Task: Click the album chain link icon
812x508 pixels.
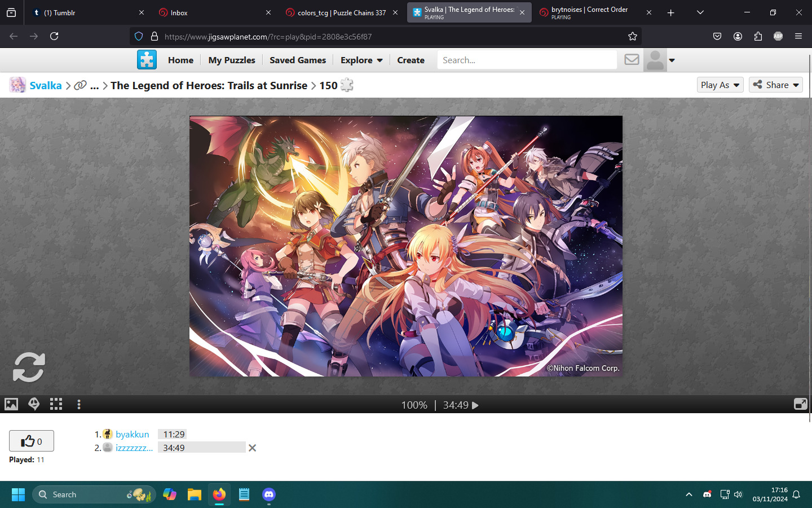Action: 81,85
